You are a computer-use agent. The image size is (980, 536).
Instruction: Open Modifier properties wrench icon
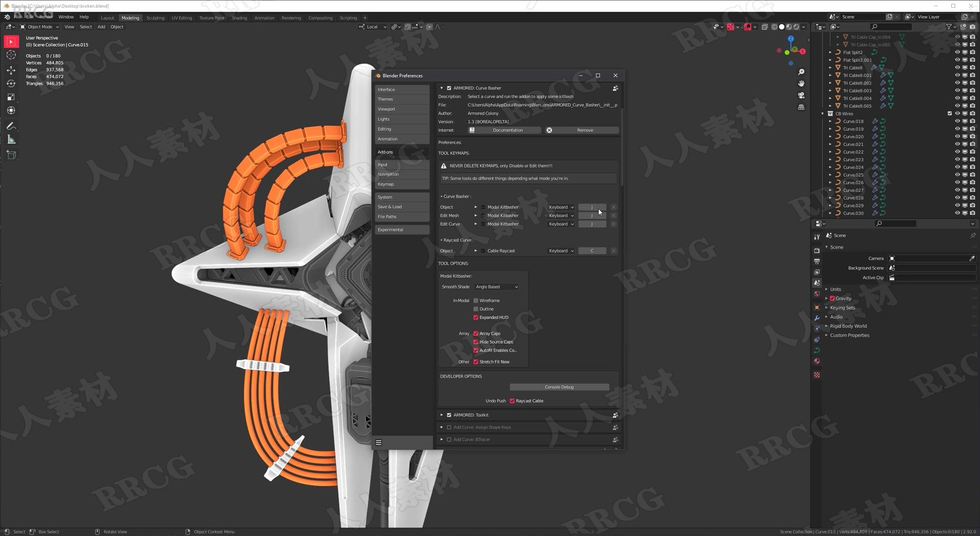(817, 318)
